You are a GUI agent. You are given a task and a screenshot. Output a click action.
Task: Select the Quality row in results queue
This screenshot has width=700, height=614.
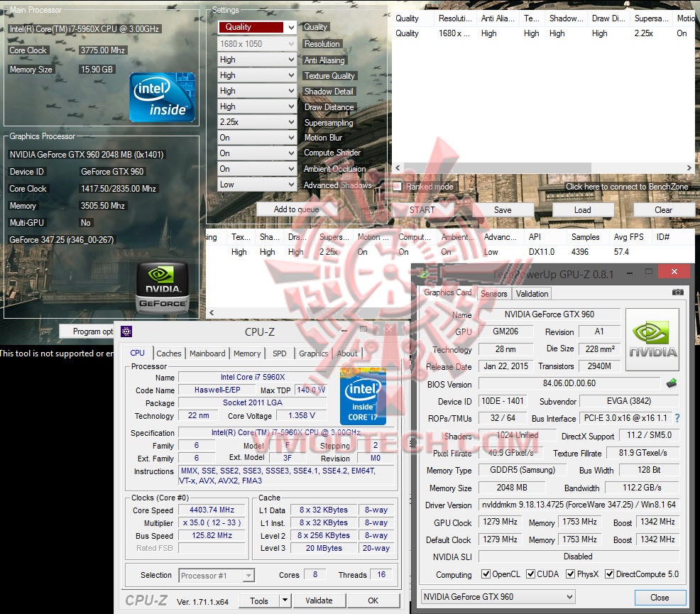pyautogui.click(x=543, y=33)
